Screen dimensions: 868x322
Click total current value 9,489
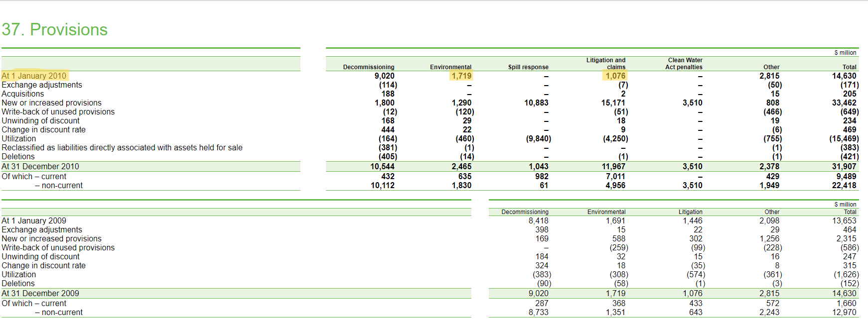[846, 176]
